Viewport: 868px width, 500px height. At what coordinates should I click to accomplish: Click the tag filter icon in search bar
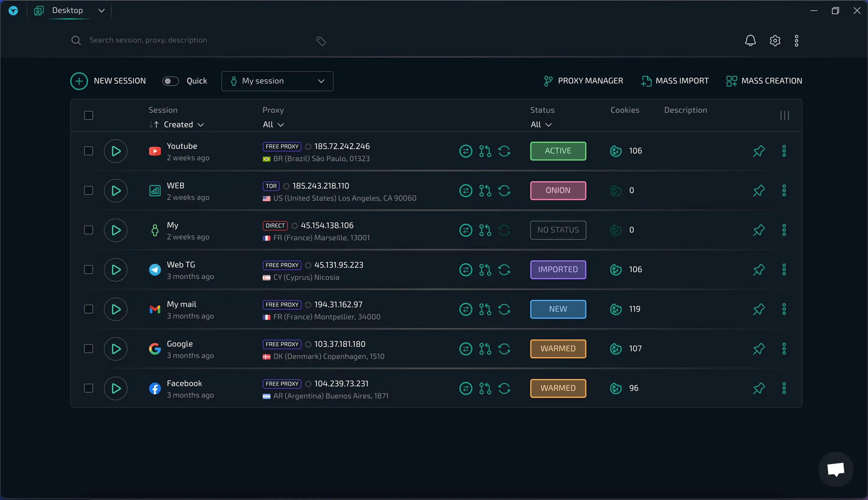(321, 41)
